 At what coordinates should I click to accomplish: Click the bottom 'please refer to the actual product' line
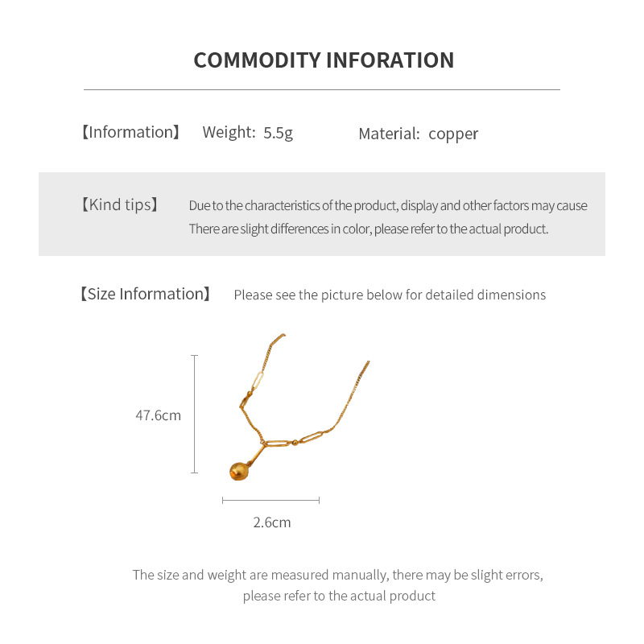click(339, 597)
